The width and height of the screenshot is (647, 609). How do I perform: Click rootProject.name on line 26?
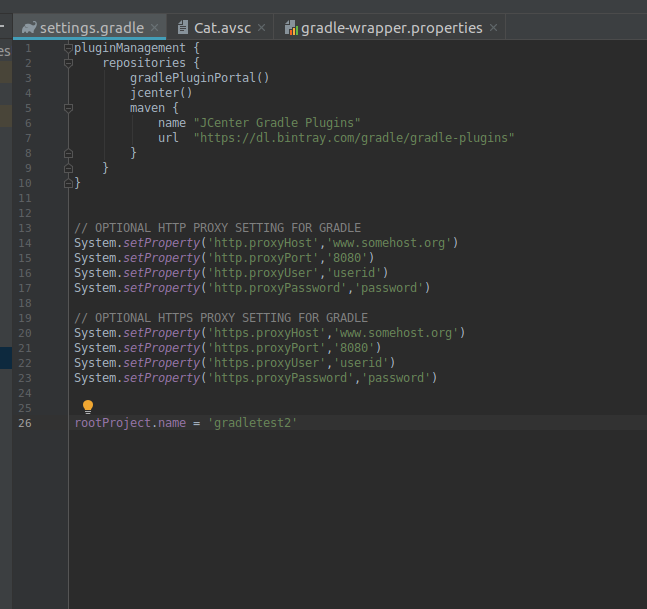point(130,423)
